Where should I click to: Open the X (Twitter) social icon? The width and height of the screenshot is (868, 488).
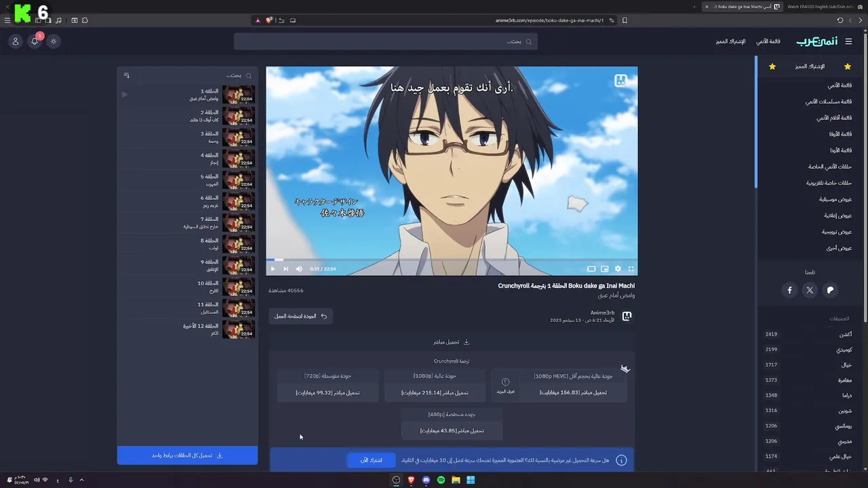(810, 290)
